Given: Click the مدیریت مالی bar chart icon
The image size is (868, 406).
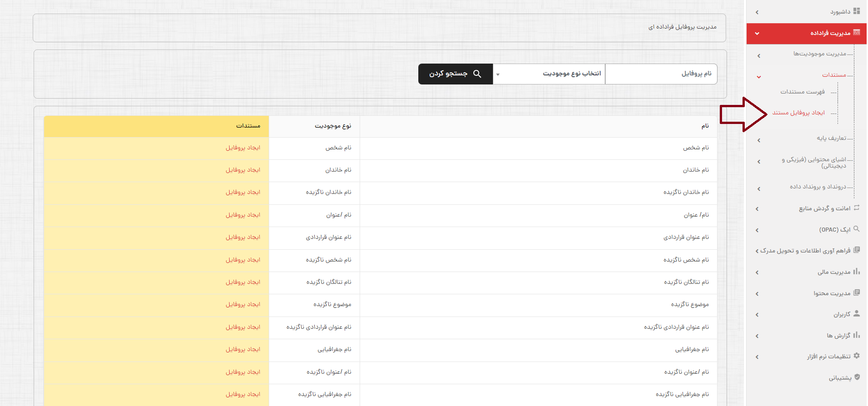Looking at the screenshot, I should click(857, 271).
